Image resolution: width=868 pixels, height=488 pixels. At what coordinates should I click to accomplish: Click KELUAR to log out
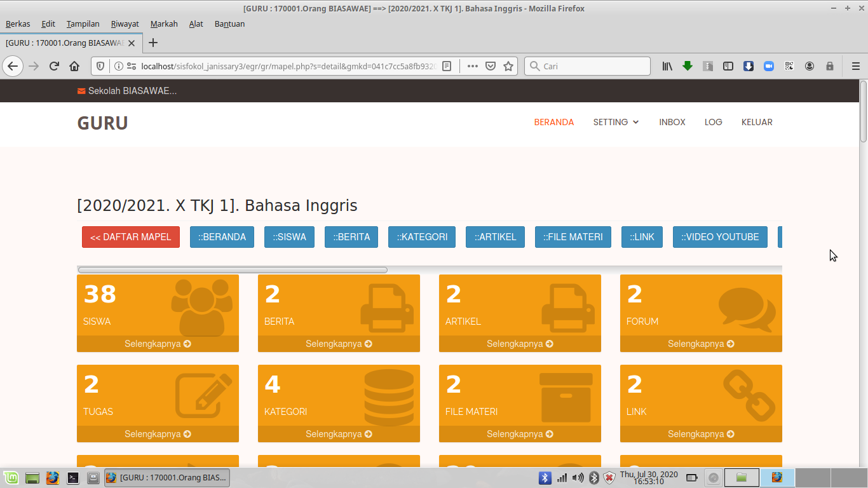[757, 122]
